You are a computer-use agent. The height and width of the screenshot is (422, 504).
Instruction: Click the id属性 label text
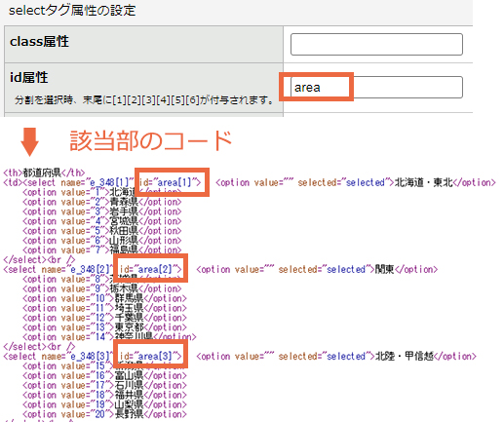click(29, 77)
